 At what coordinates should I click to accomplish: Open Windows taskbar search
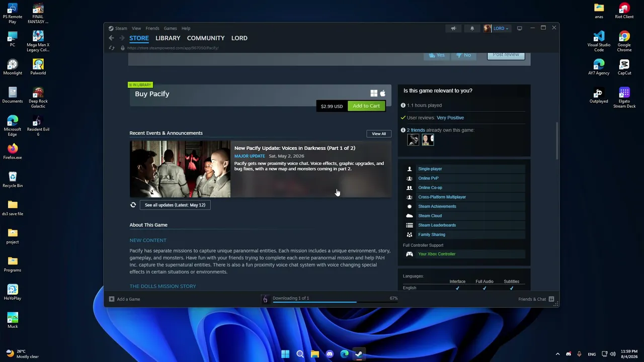pos(300,354)
